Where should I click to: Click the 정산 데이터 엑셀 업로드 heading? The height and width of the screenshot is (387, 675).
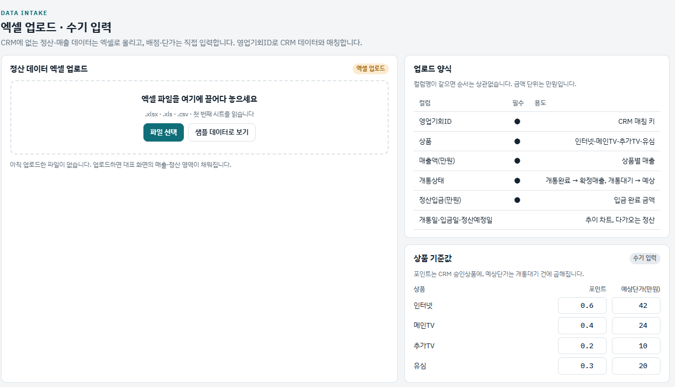[49, 69]
